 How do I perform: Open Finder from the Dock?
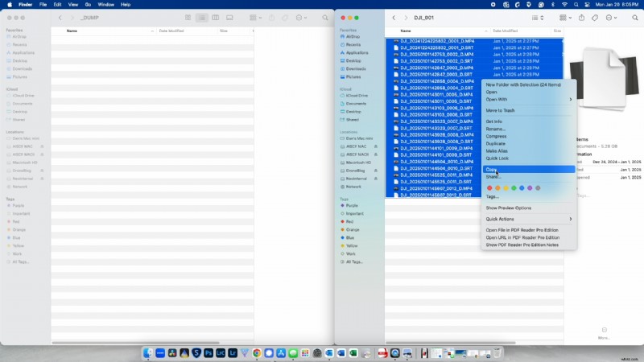[x=148, y=353]
